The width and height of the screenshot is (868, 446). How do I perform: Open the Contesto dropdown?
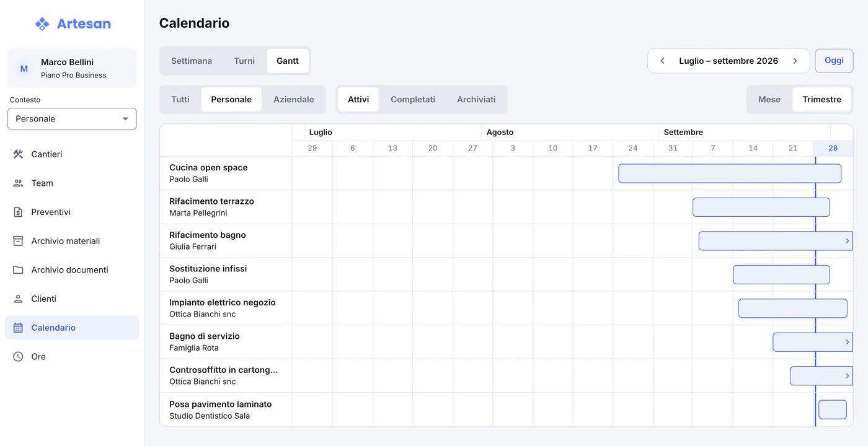pos(72,119)
